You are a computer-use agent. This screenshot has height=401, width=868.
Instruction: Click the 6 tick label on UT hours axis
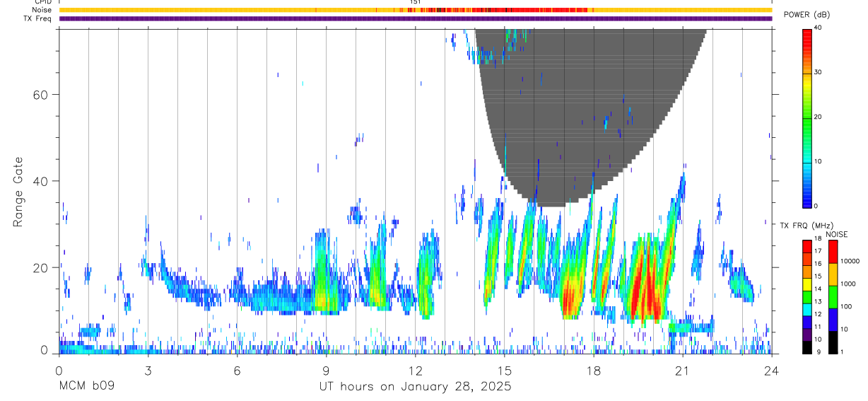(237, 370)
